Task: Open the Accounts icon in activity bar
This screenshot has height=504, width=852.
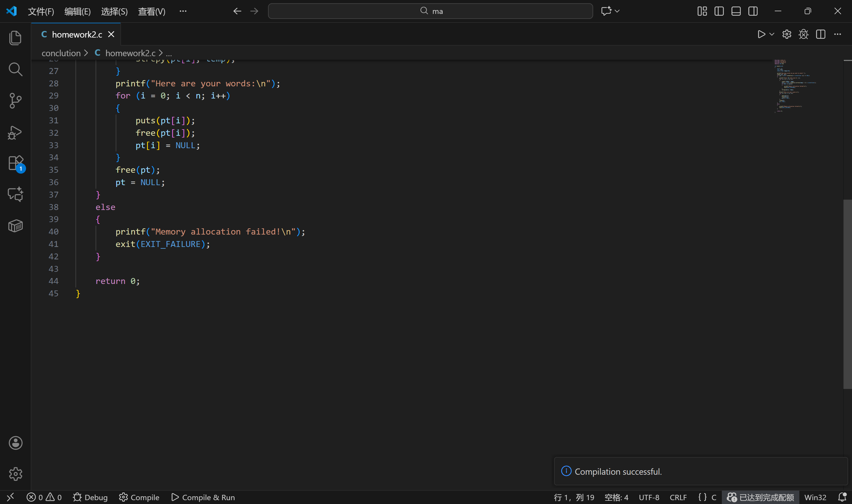Action: [15, 443]
